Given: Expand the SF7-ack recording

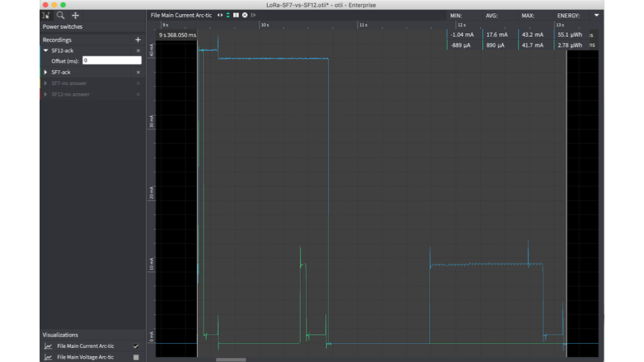Looking at the screenshot, I should (46, 72).
